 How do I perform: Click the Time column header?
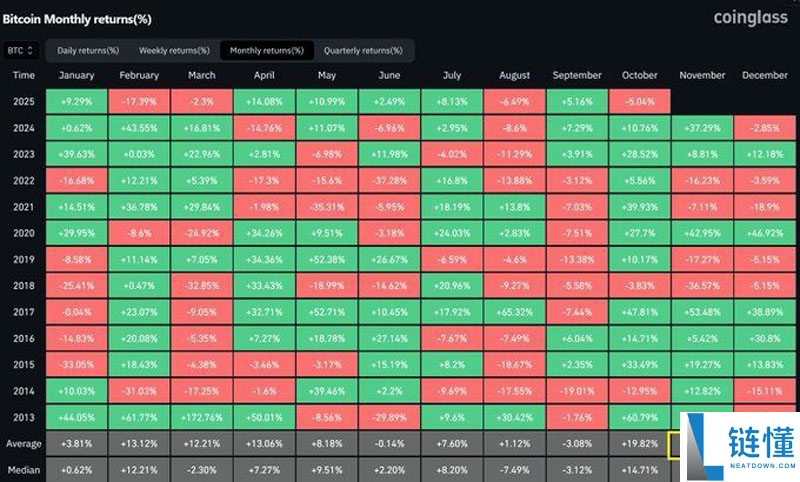tap(23, 75)
